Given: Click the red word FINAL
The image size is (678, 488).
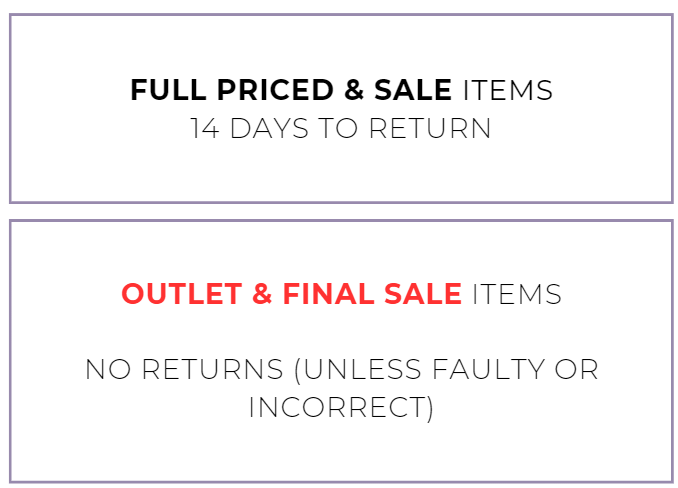Looking at the screenshot, I should pyautogui.click(x=328, y=294).
